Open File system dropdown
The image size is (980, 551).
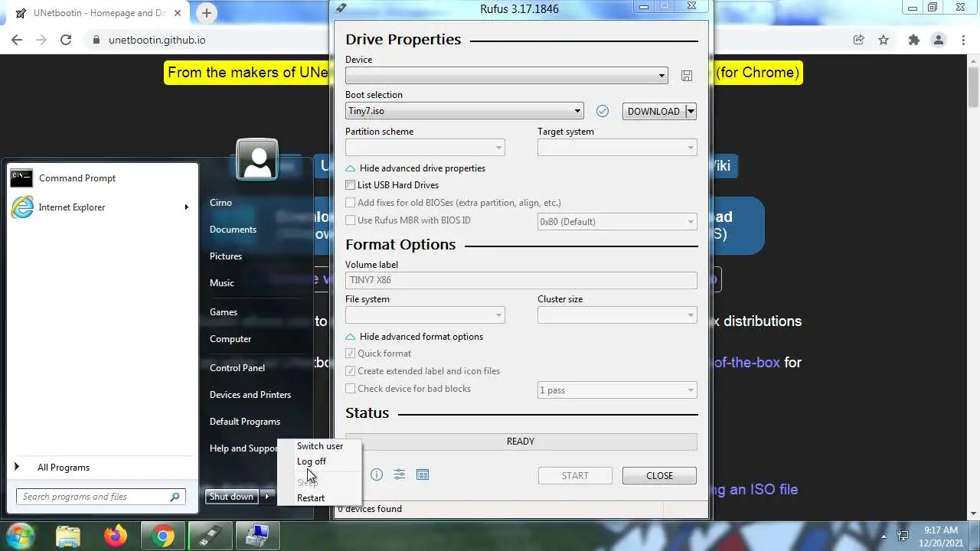click(x=425, y=315)
